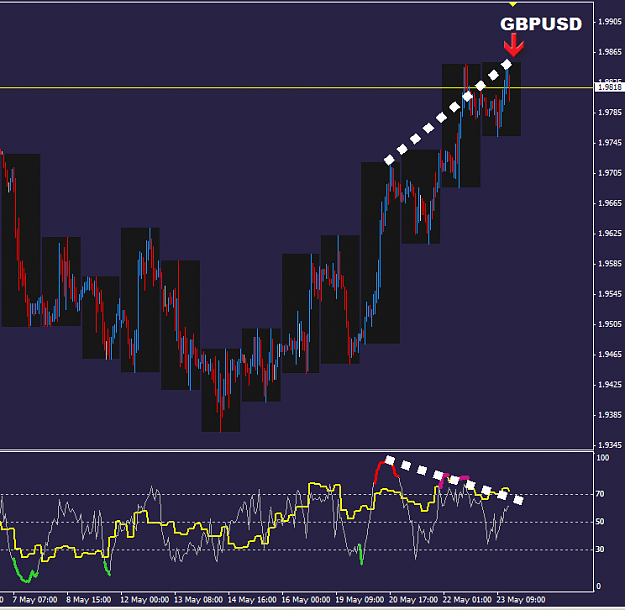
Task: Click the 14 May 16:00 time label
Action: click(x=252, y=600)
